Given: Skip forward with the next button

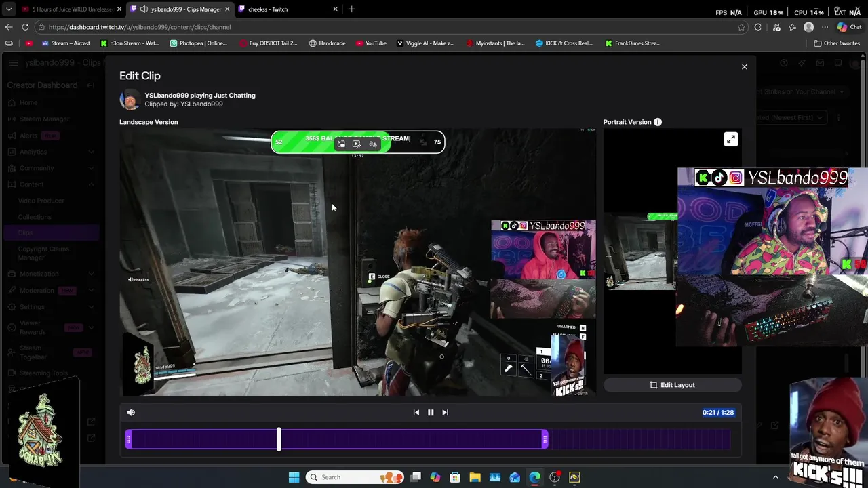Looking at the screenshot, I should pos(445,412).
